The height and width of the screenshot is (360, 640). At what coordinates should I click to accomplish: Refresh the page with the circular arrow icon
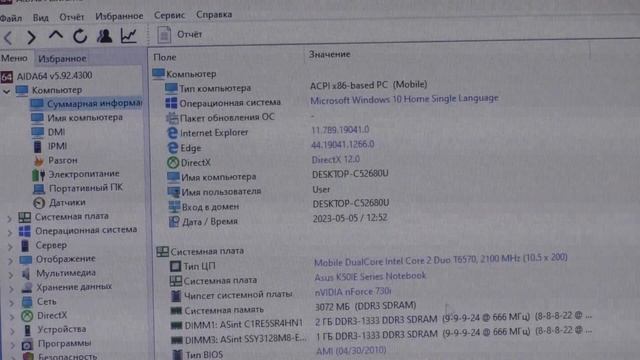click(x=80, y=36)
